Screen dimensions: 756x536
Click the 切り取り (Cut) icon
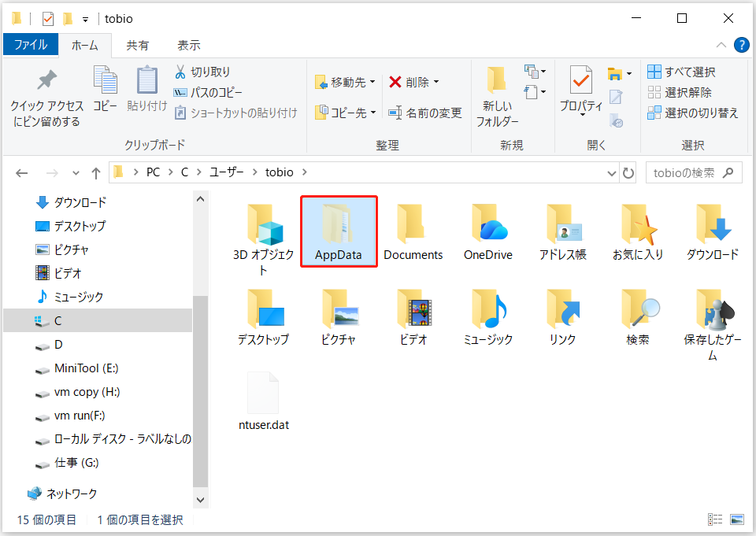(x=201, y=71)
